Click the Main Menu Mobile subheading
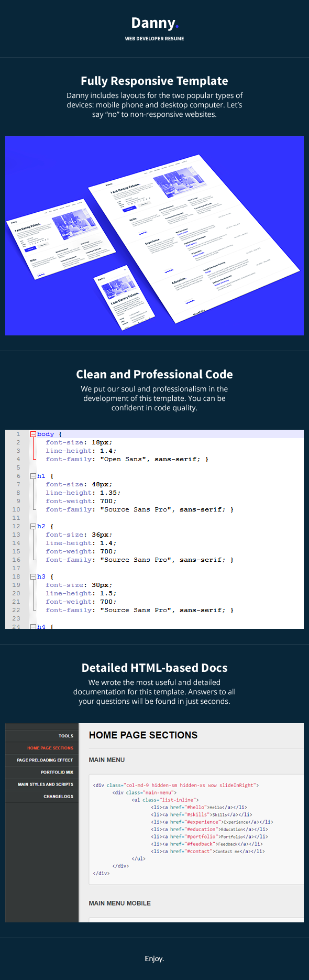The image size is (309, 980). point(119,903)
